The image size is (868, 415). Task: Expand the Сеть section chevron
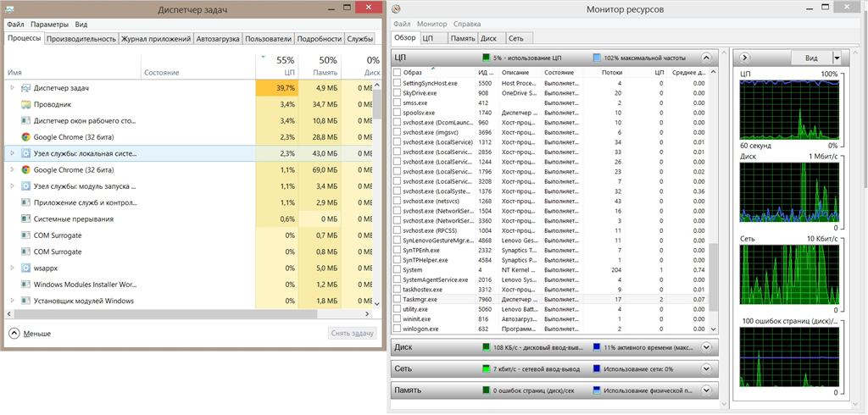pos(706,368)
